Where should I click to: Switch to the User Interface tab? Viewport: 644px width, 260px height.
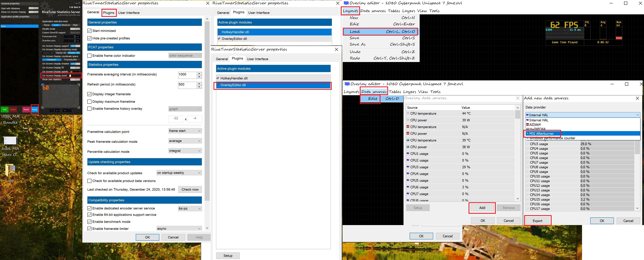click(129, 13)
